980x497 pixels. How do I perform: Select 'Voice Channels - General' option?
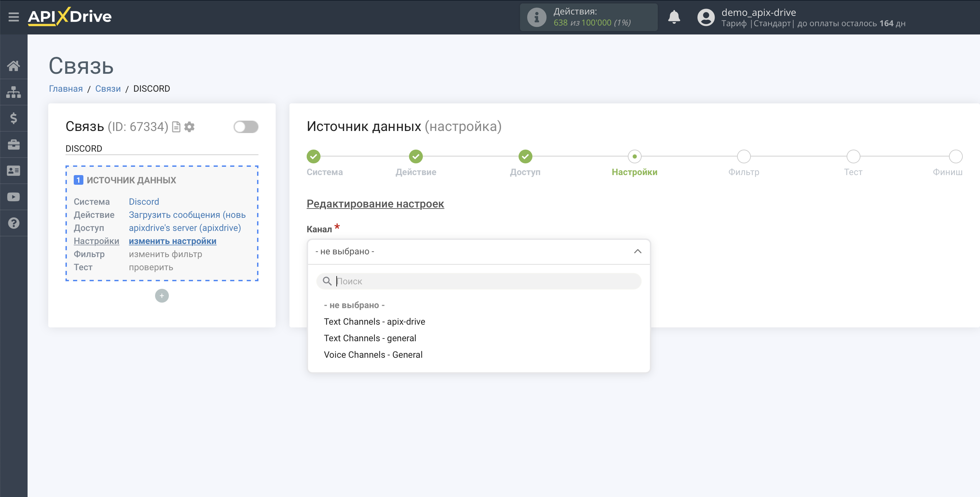point(373,355)
